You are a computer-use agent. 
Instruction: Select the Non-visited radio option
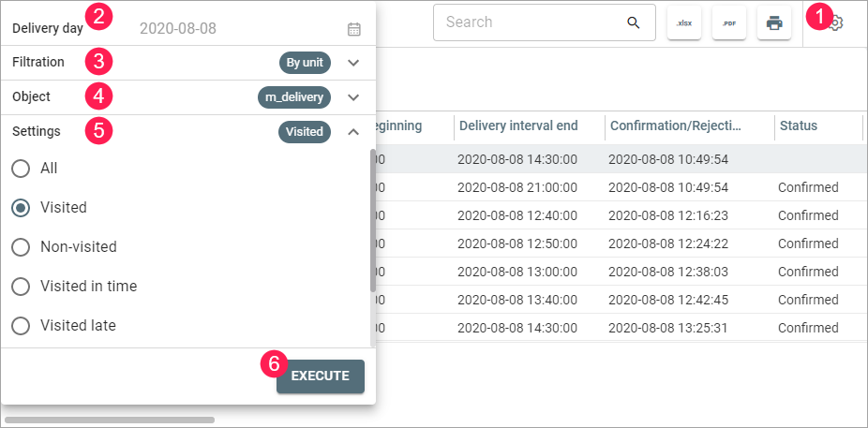[21, 247]
